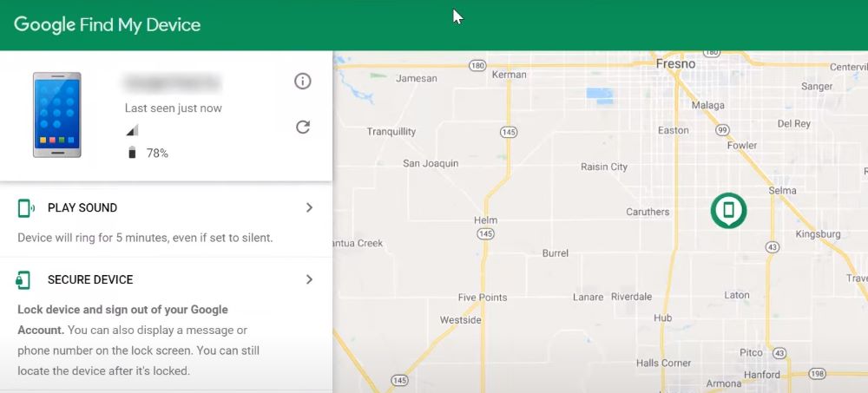Click the Del Rey map label
Image resolution: width=868 pixels, height=393 pixels.
[794, 124]
